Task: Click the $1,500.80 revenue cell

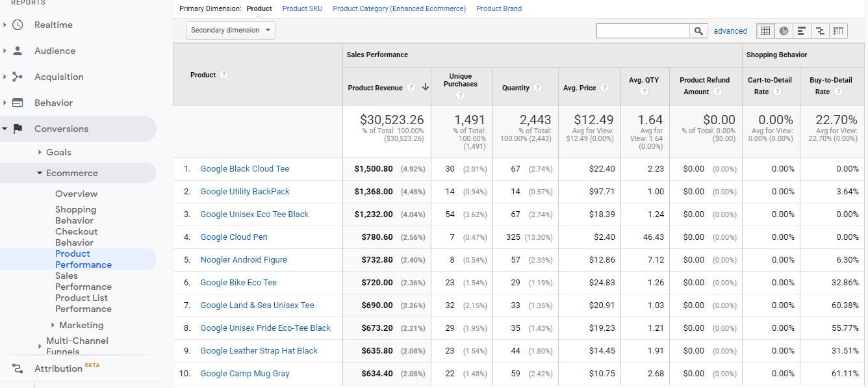Action: click(x=374, y=169)
